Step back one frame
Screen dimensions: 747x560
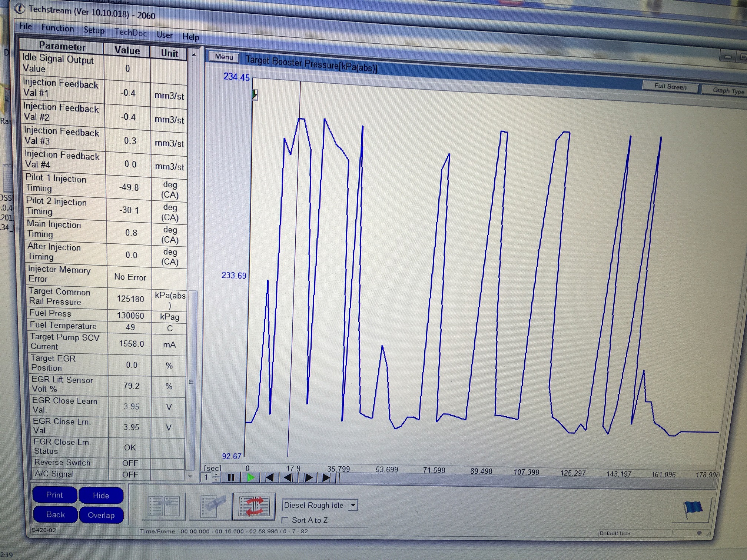point(288,478)
